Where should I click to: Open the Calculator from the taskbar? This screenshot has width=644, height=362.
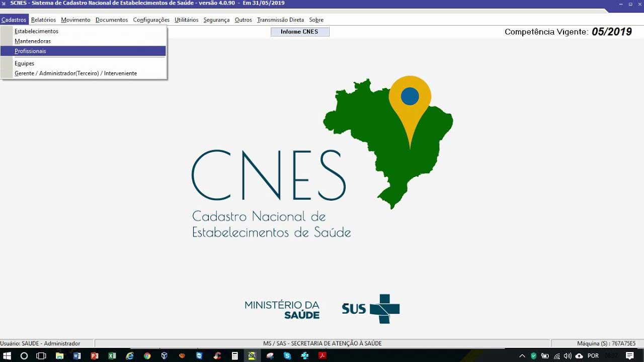pyautogui.click(x=234, y=356)
